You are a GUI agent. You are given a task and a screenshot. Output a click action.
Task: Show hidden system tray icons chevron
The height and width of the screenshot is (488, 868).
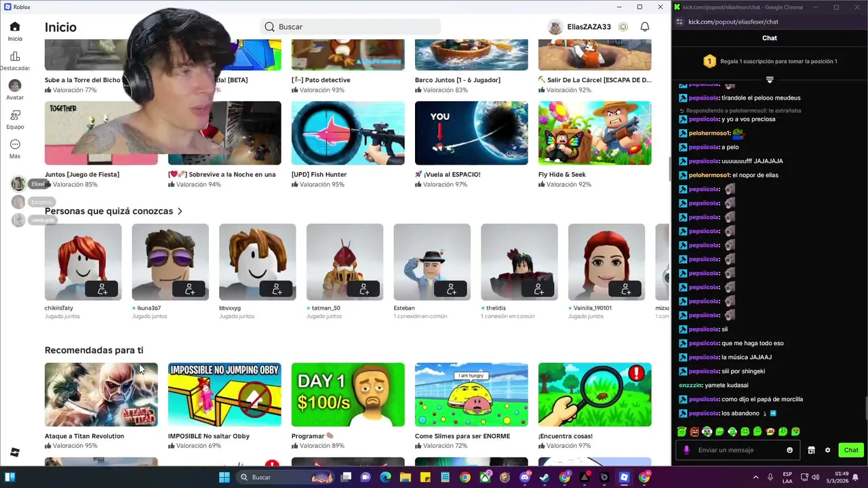[x=755, y=477]
